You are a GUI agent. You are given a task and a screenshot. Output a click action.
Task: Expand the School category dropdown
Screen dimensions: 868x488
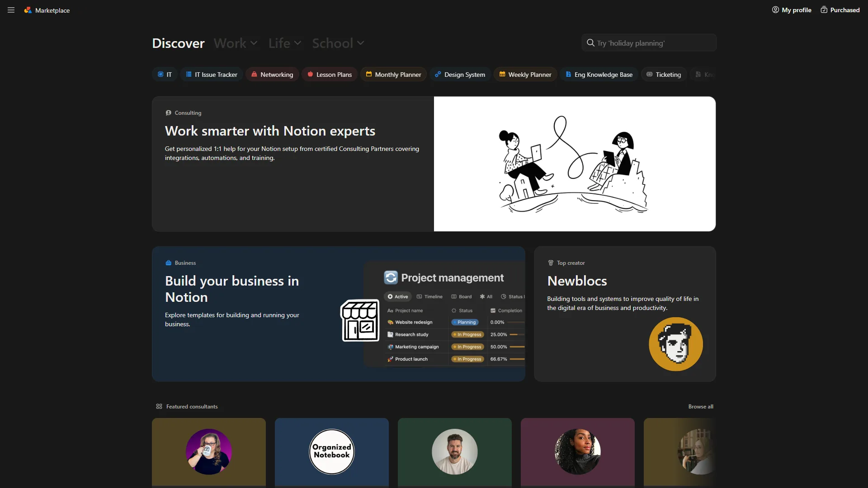coord(338,43)
